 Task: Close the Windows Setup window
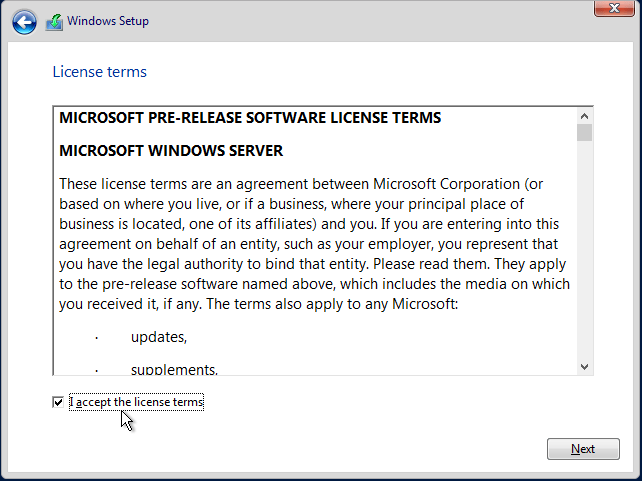point(612,9)
